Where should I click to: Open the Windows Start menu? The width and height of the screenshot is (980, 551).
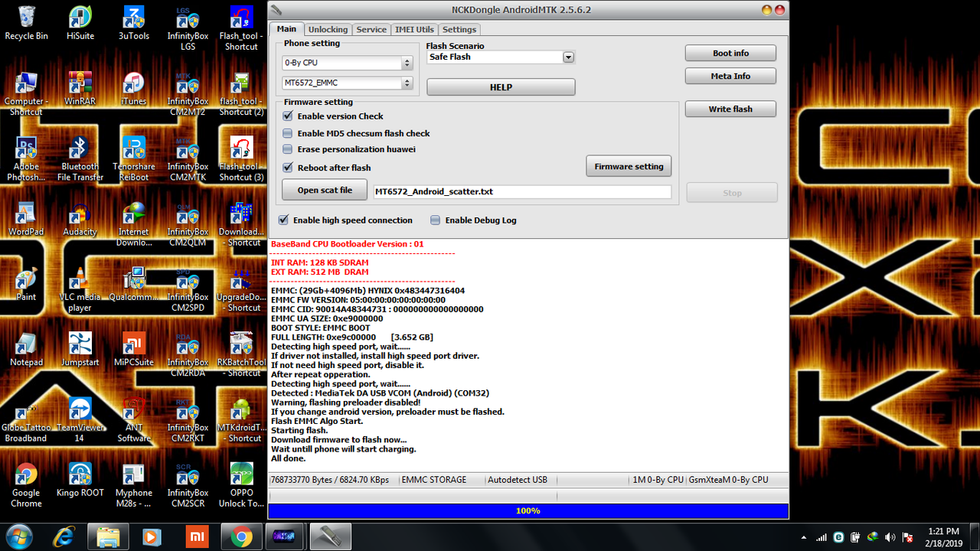tap(18, 536)
